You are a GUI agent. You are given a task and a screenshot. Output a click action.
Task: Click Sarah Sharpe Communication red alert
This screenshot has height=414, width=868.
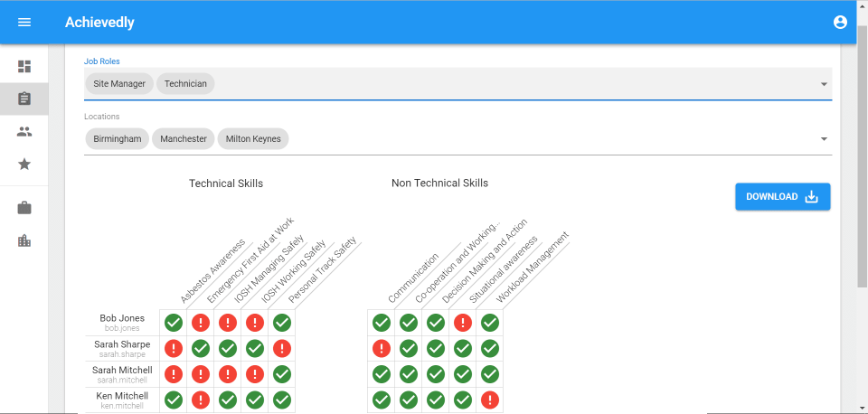click(382, 349)
